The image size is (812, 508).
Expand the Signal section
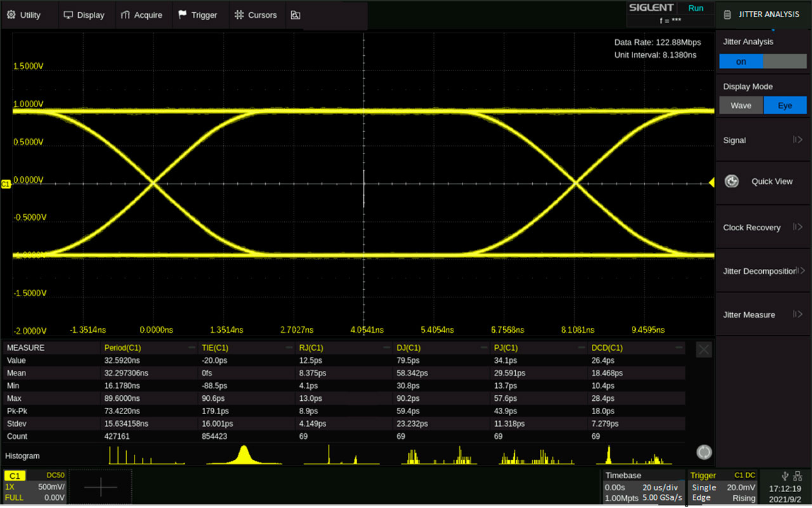point(763,140)
